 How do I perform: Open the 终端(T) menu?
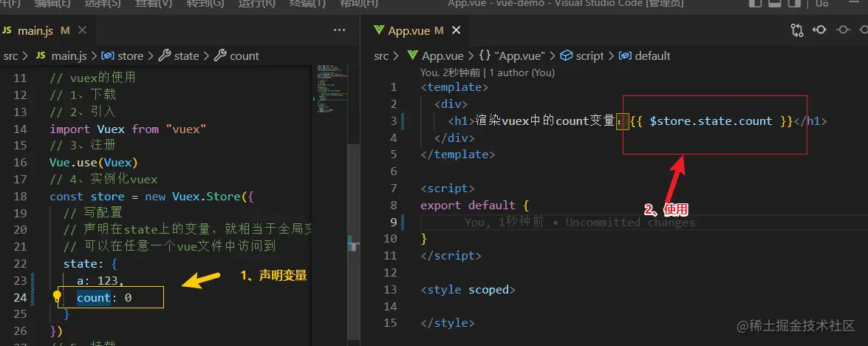(307, 3)
